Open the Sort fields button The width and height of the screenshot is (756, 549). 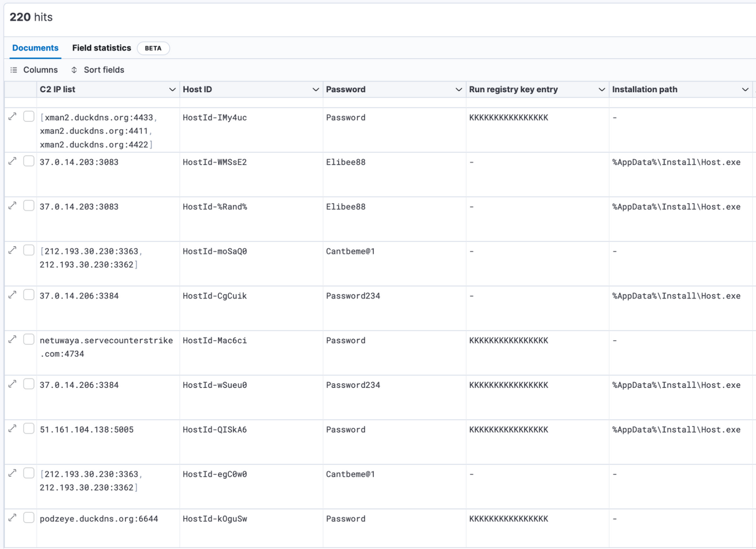pos(98,70)
